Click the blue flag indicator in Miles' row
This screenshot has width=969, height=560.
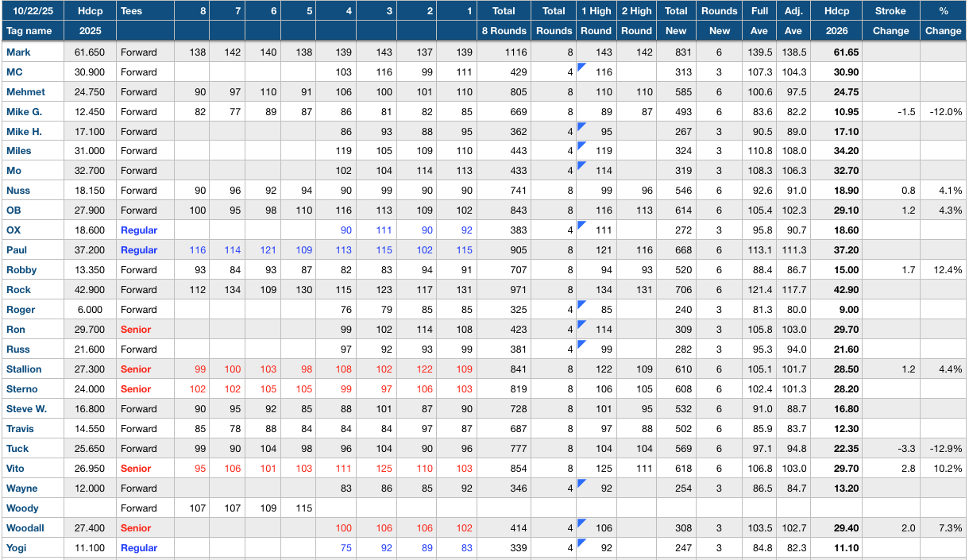coord(581,145)
